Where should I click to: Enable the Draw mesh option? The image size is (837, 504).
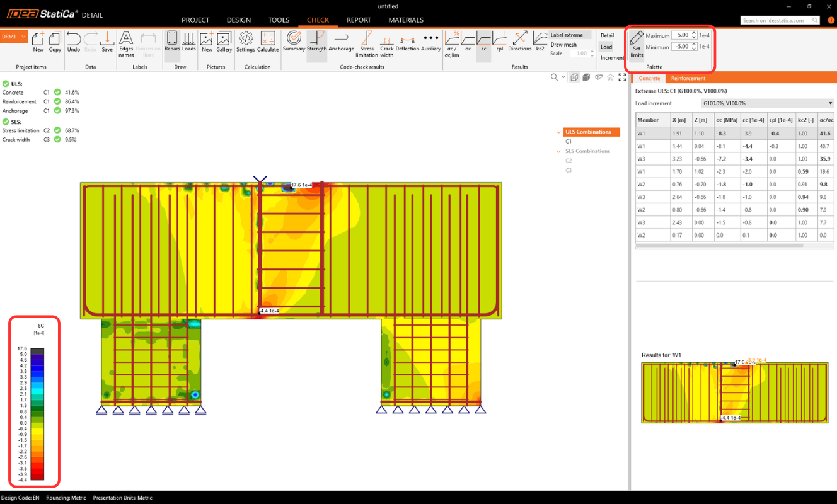pos(563,45)
